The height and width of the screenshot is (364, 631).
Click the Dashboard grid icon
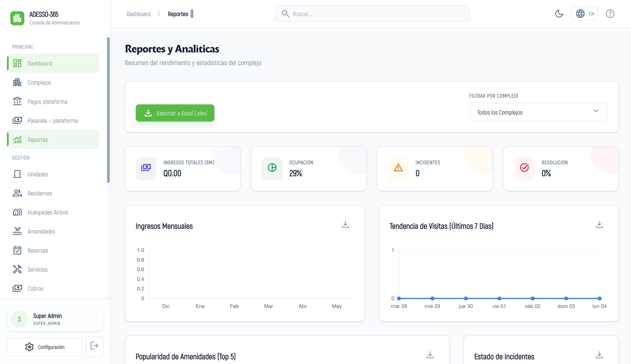(17, 63)
